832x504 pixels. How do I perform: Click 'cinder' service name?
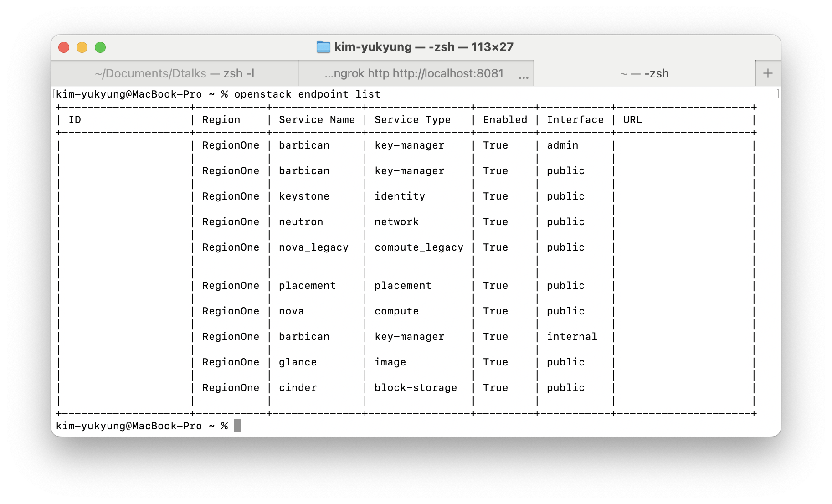(298, 388)
